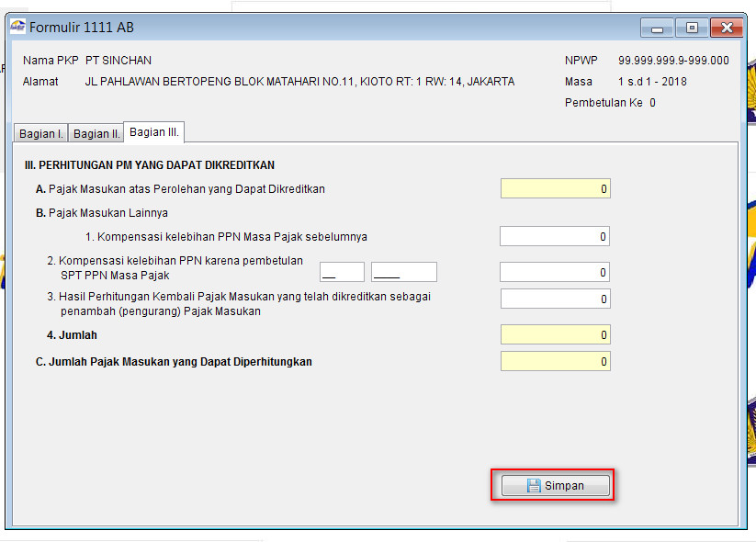756x542 pixels.
Task: Click the Kompensasi kelebihan PPN Masa sebelumnya field
Action: [x=554, y=236]
